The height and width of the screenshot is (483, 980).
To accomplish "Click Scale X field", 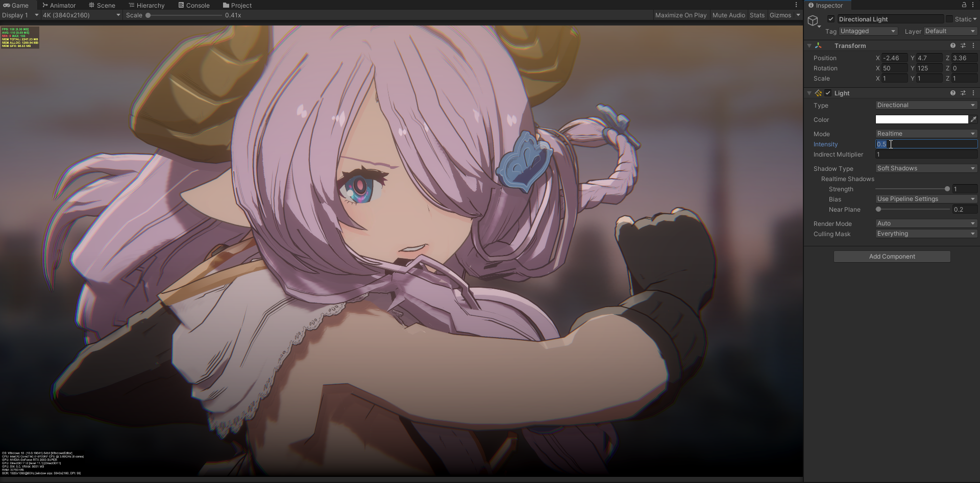I will (x=894, y=79).
